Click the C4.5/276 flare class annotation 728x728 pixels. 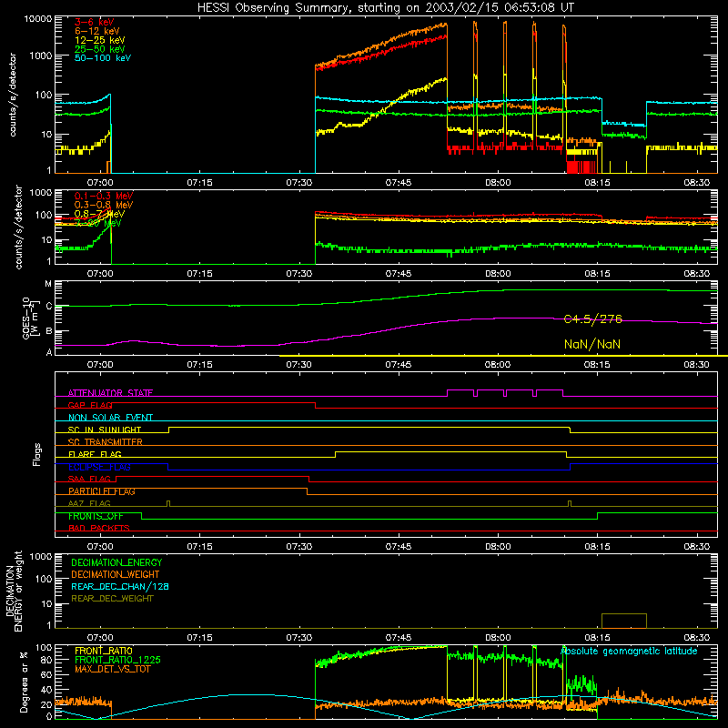pyautogui.click(x=593, y=319)
